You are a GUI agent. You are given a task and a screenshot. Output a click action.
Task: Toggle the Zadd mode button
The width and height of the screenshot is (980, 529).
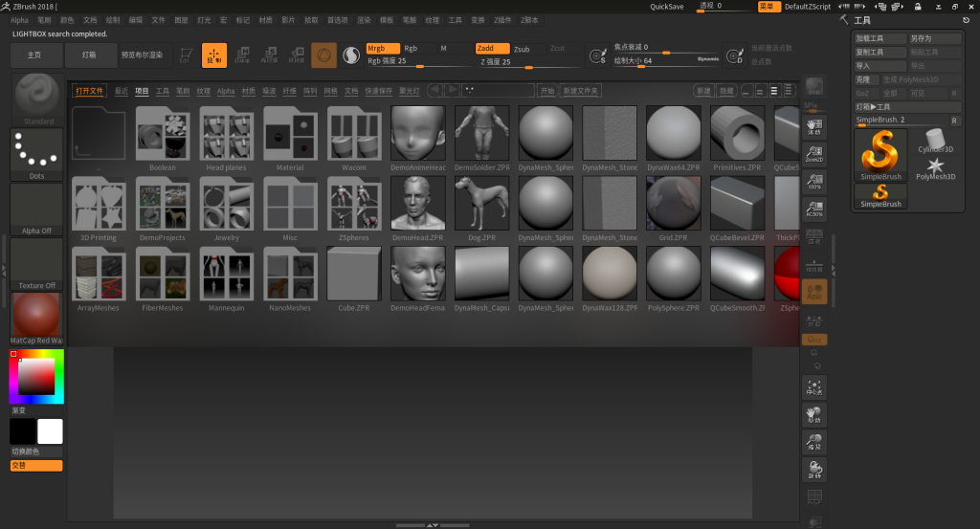coord(492,48)
